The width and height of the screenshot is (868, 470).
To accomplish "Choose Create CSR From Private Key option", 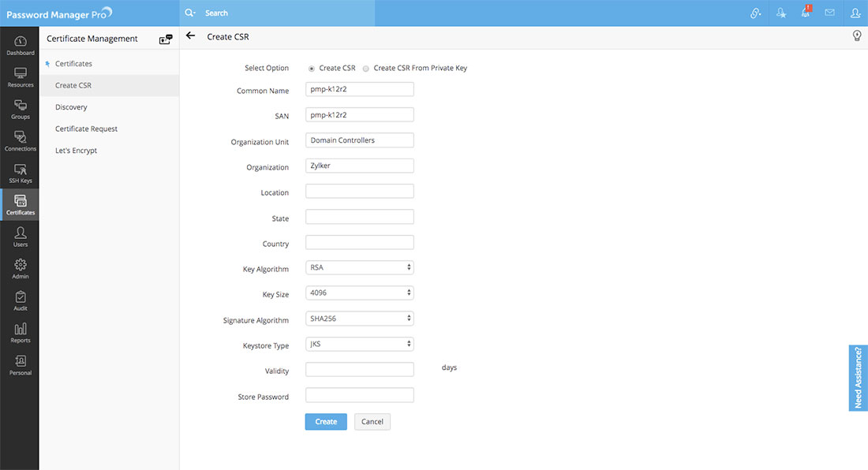I will coord(365,68).
